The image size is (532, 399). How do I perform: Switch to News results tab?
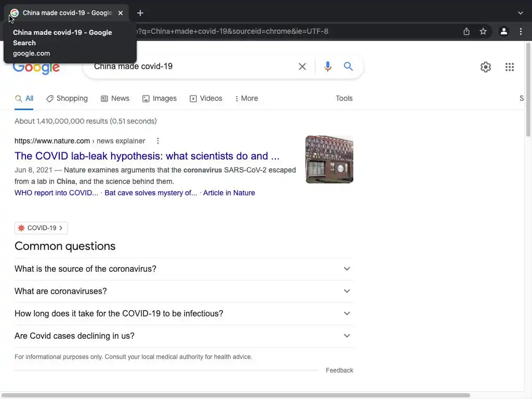click(x=115, y=98)
